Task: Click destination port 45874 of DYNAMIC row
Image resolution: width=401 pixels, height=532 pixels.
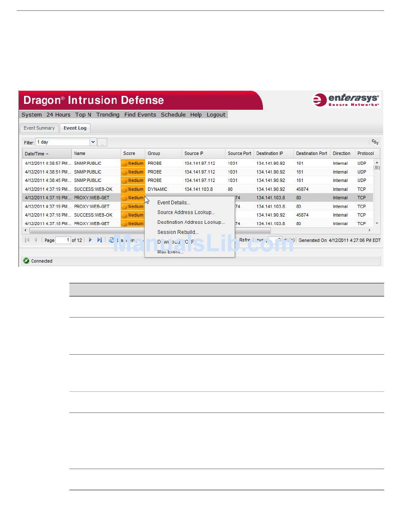Action: coord(302,189)
